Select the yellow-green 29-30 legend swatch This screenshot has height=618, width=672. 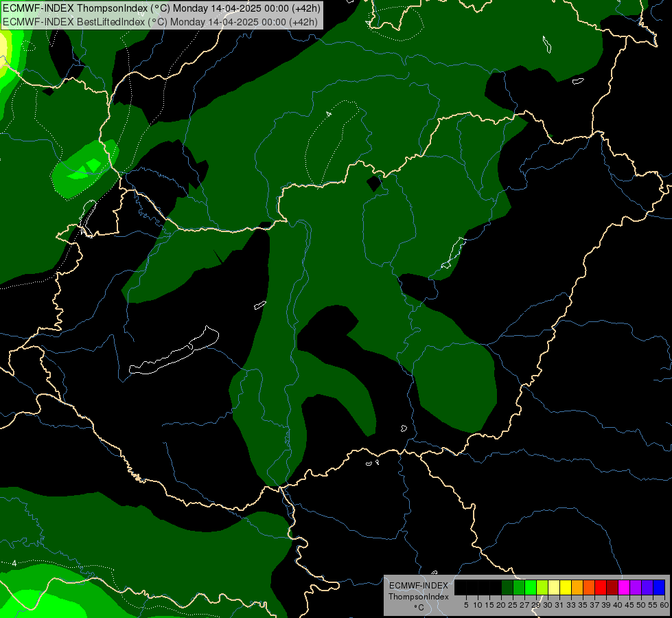tap(542, 587)
